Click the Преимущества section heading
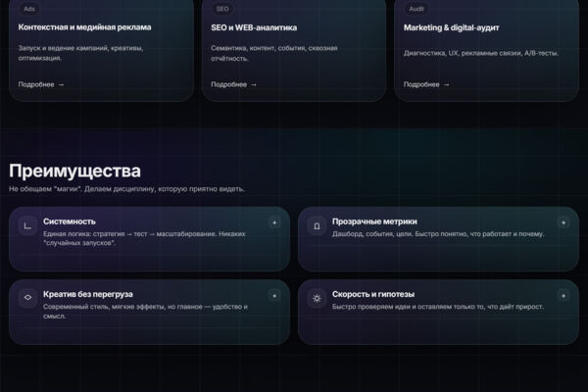The width and height of the screenshot is (588, 392). point(75,171)
